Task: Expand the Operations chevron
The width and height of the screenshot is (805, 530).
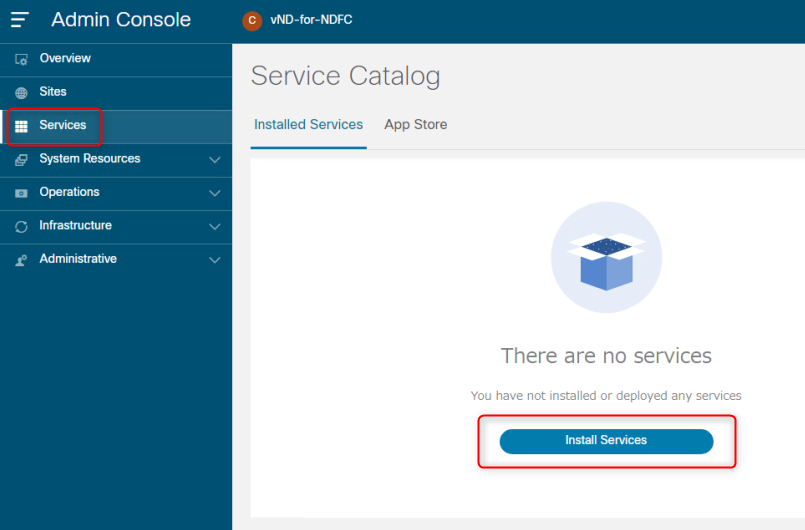Action: (215, 193)
